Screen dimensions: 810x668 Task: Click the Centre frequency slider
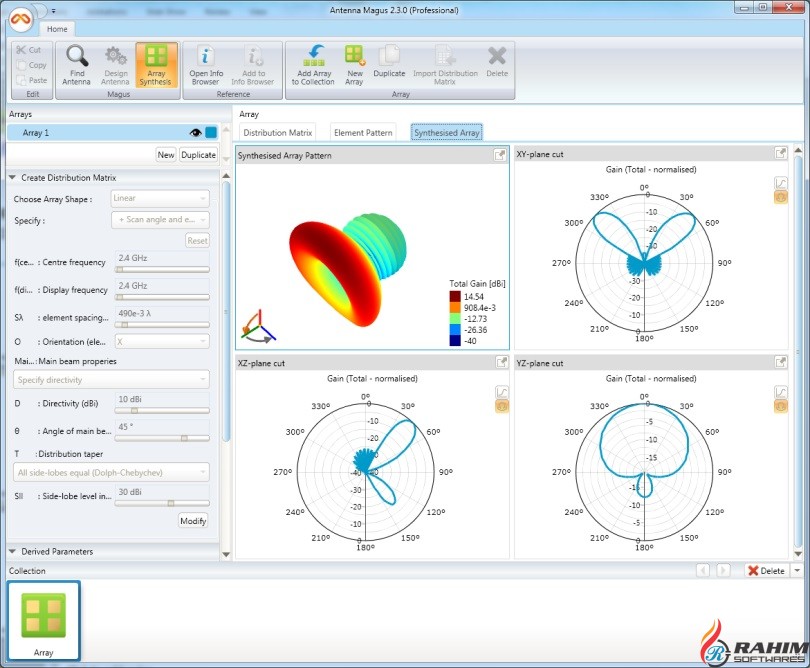(x=162, y=269)
